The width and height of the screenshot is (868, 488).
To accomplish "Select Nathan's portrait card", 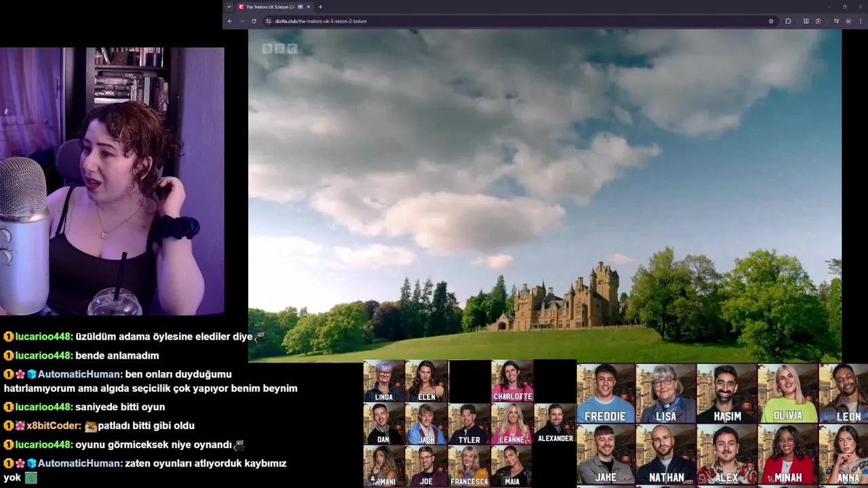I will (666, 455).
